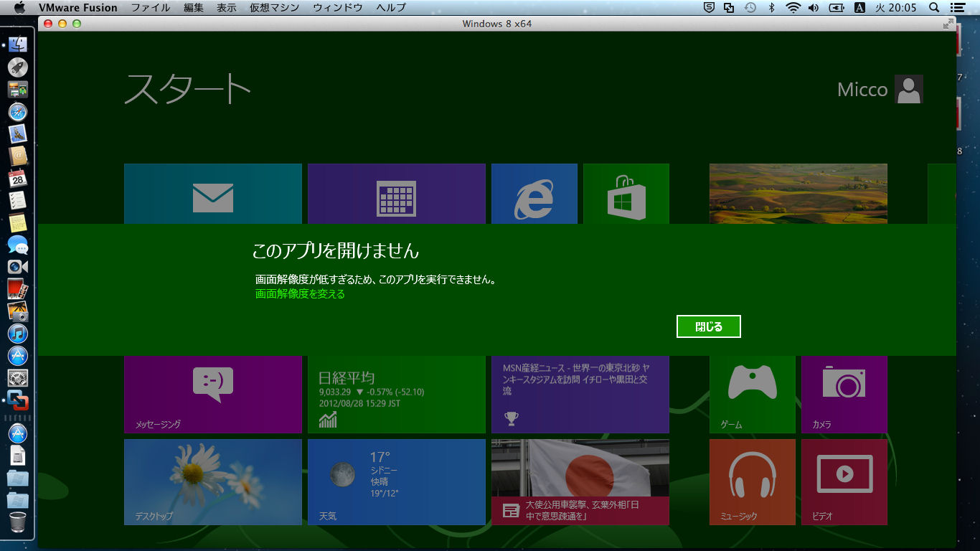980x551 pixels.
Task: Open the ファイル menu
Action: pos(151,7)
